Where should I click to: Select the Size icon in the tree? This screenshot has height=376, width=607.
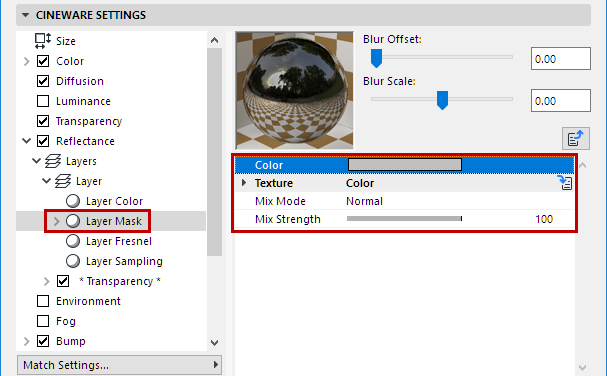(x=43, y=41)
